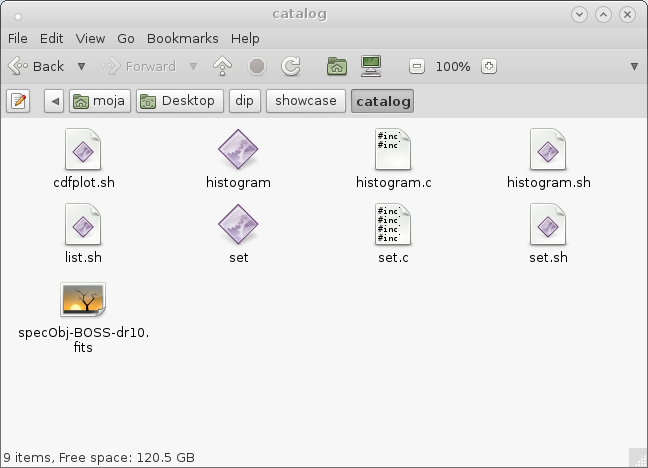The width and height of the screenshot is (648, 468).
Task: Click the Back navigation button
Action: click(36, 66)
